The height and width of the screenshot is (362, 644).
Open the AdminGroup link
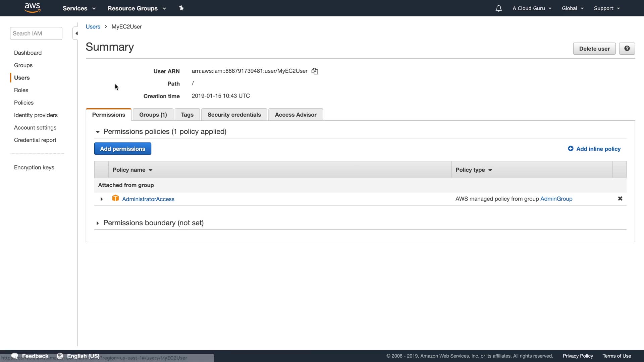point(556,199)
